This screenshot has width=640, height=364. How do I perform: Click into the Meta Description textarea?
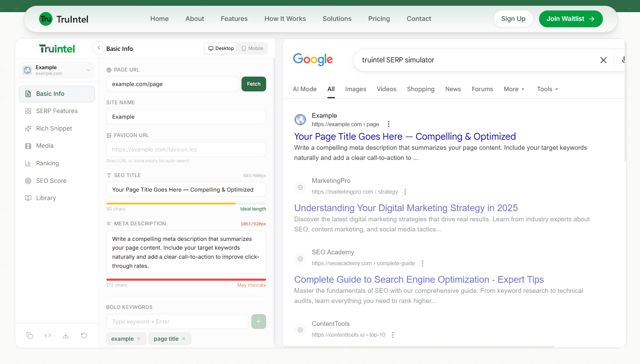point(186,252)
